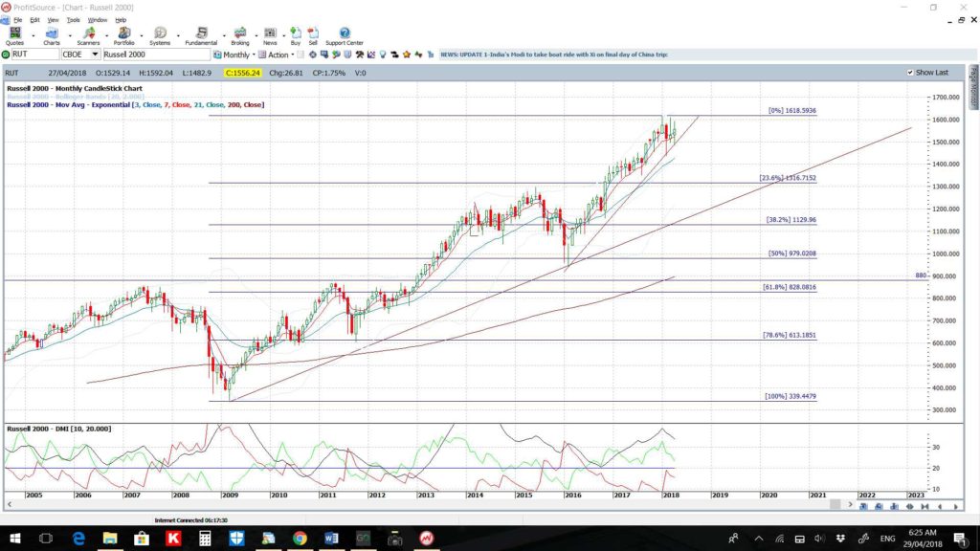
Task: Shift chart right with the bottom-right right arrow
Action: click(x=956, y=507)
